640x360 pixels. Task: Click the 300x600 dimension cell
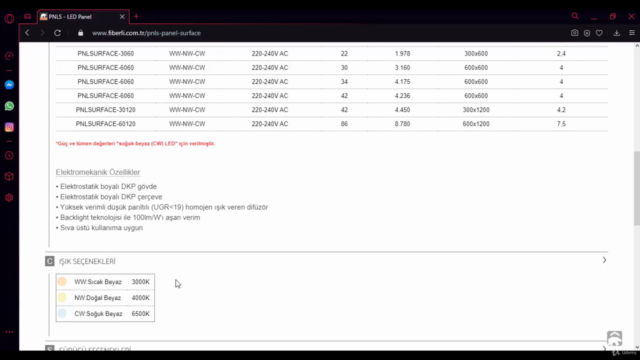(476, 53)
